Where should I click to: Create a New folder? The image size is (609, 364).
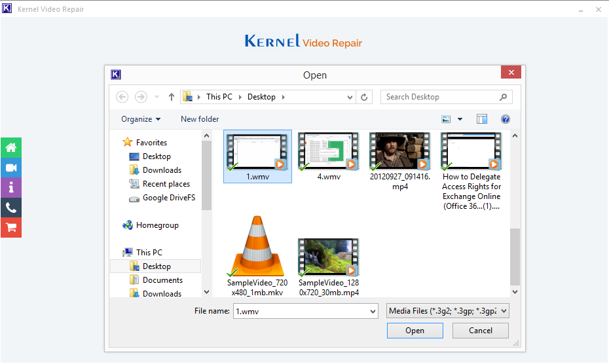200,119
